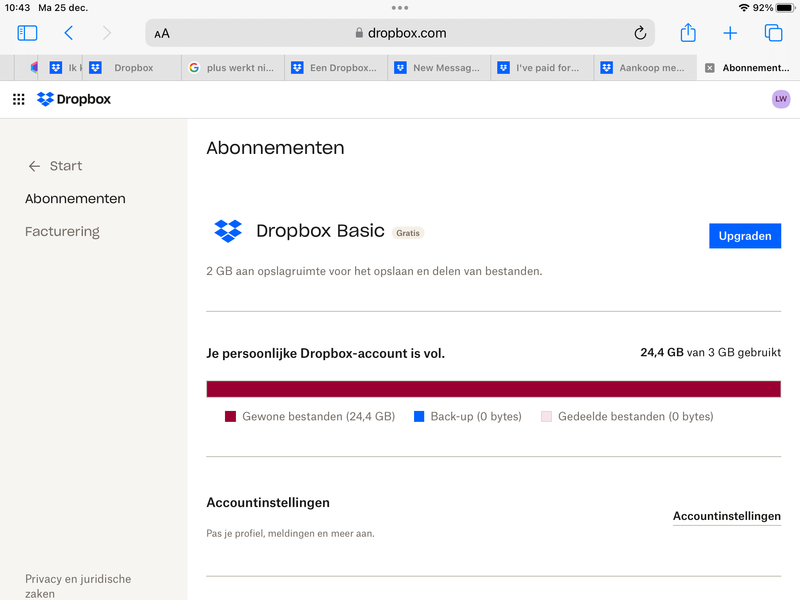The width and height of the screenshot is (800, 600).
Task: Click the Dropbox logo in header
Action: coord(74,99)
